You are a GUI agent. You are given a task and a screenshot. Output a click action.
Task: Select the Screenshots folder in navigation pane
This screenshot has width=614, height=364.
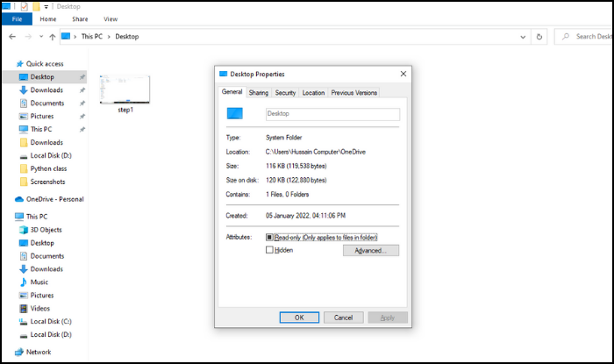pos(47,182)
